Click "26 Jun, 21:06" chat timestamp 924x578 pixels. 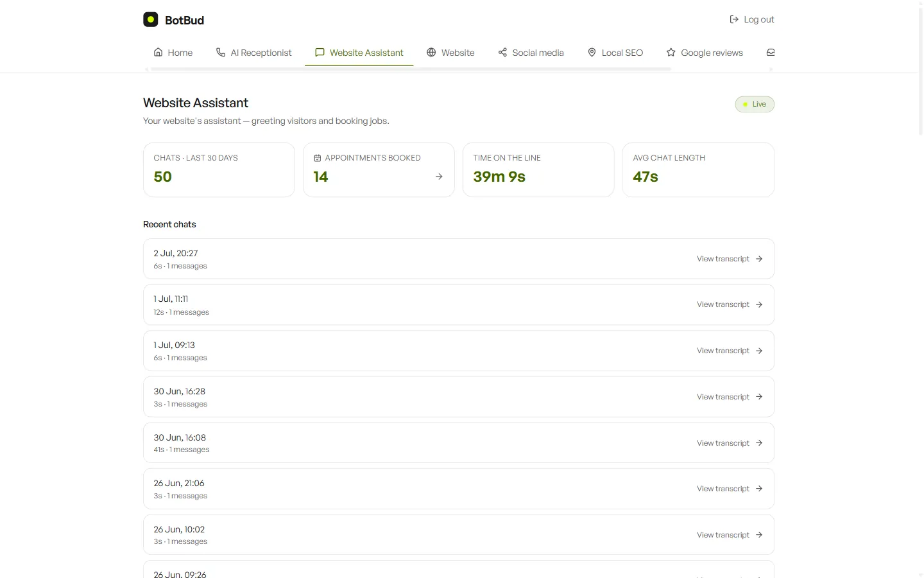179,483
